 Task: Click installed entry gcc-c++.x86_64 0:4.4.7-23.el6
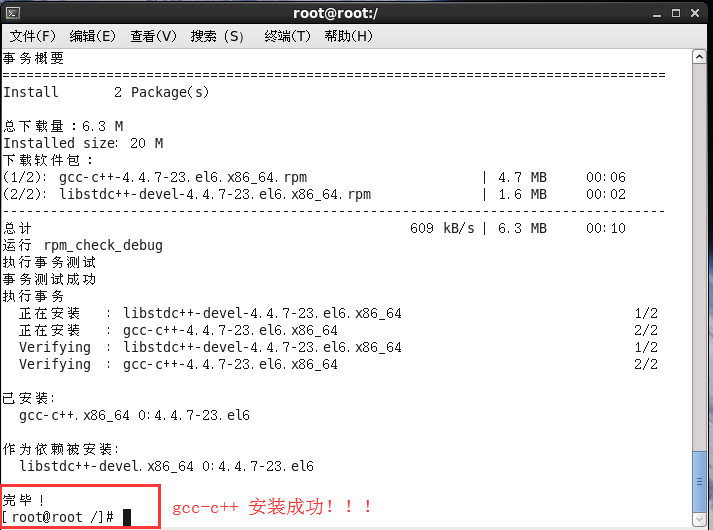click(134, 415)
